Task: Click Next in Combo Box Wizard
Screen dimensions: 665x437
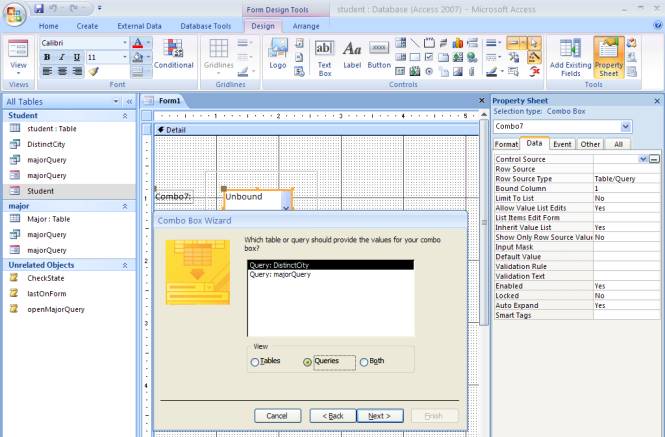Action: [x=380, y=416]
